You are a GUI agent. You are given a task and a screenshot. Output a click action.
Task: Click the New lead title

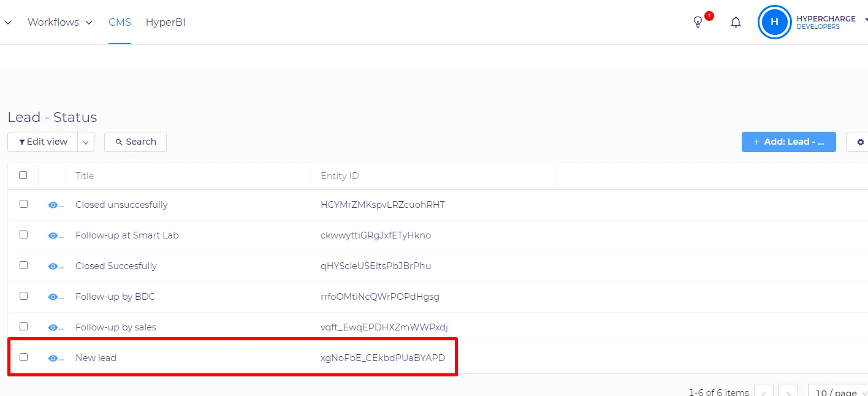[x=96, y=358]
